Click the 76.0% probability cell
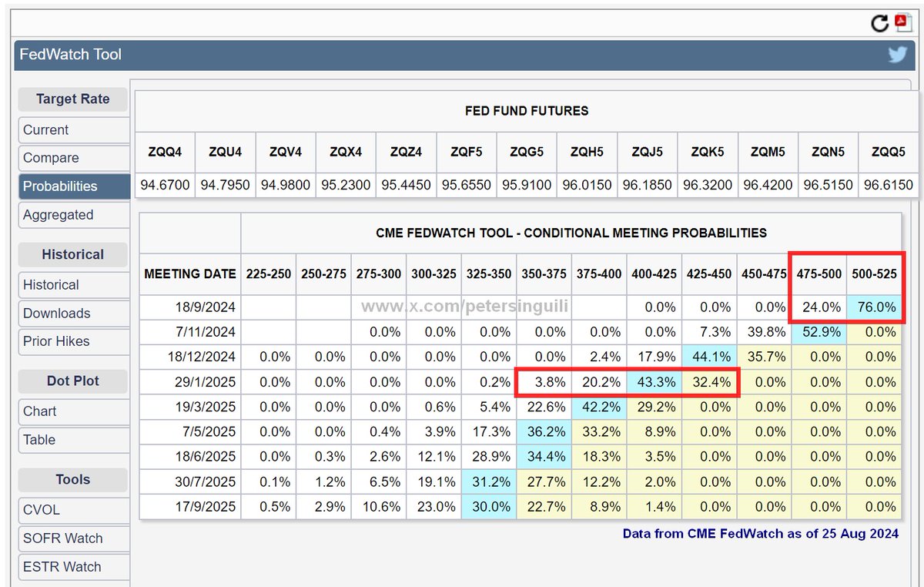 [874, 307]
